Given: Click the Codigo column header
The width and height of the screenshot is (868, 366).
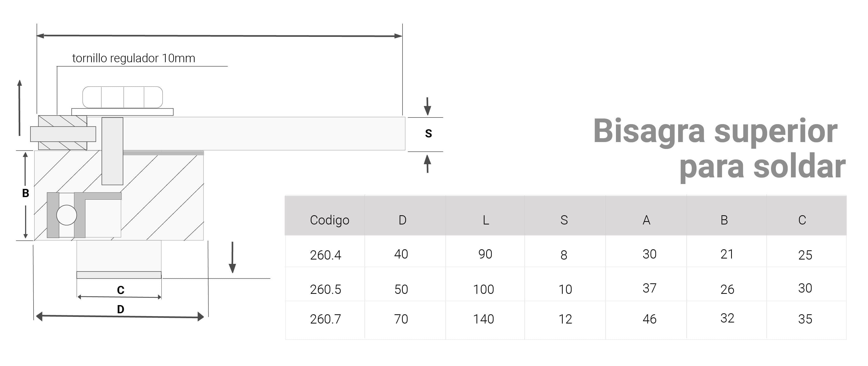Looking at the screenshot, I should tap(329, 220).
